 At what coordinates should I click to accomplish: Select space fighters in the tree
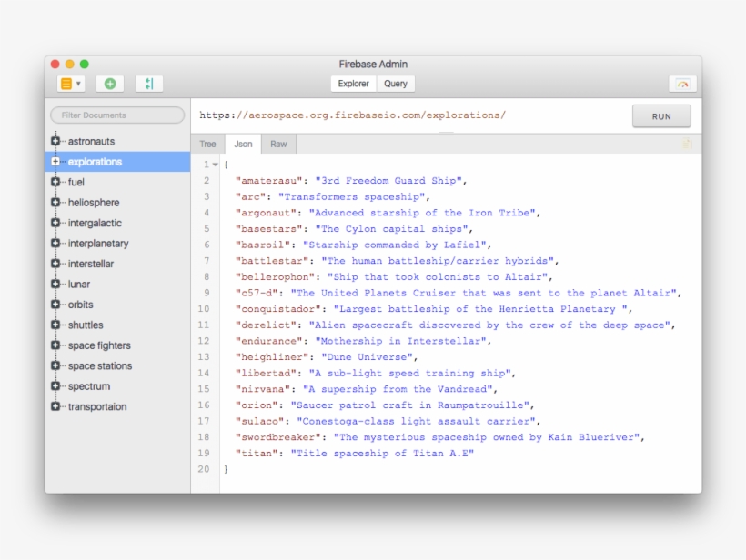[99, 345]
